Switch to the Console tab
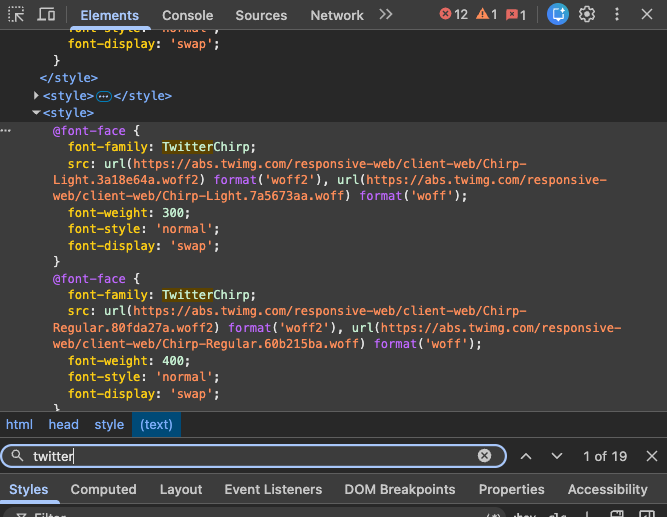 click(187, 15)
